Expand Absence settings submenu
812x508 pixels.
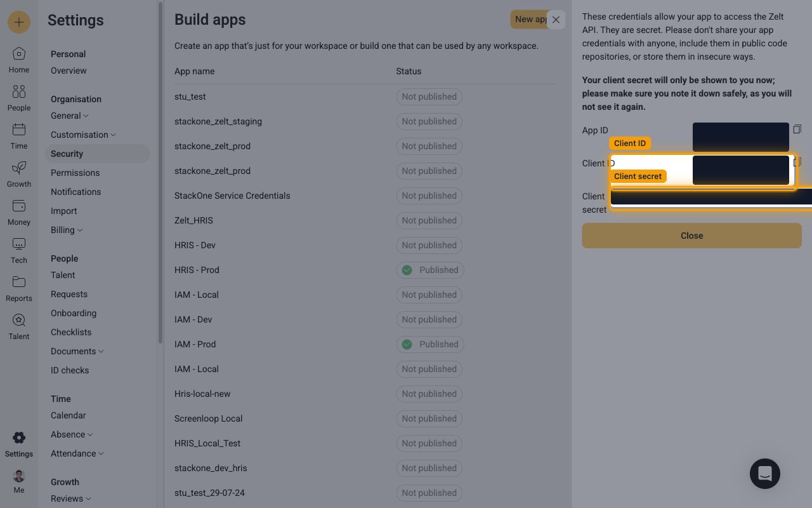click(72, 434)
